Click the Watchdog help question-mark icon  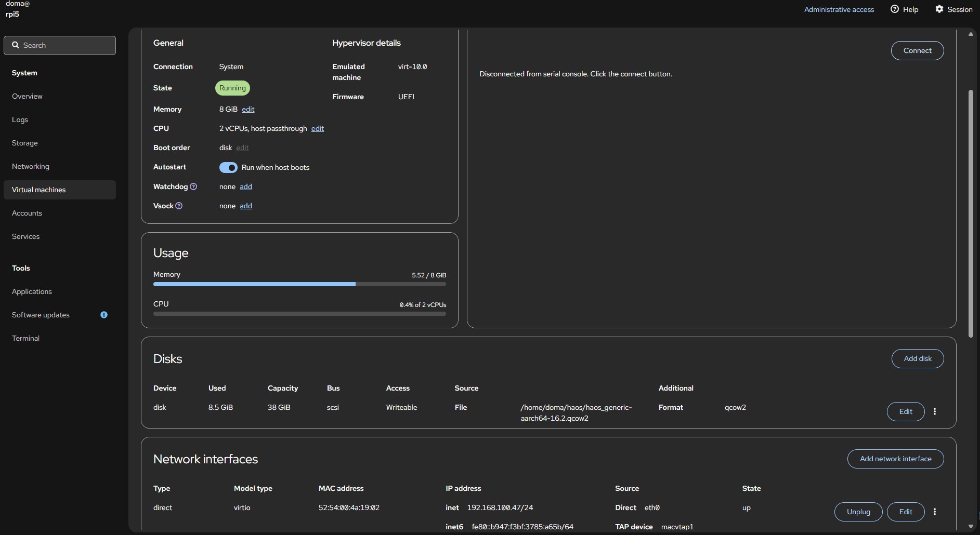[x=193, y=186]
